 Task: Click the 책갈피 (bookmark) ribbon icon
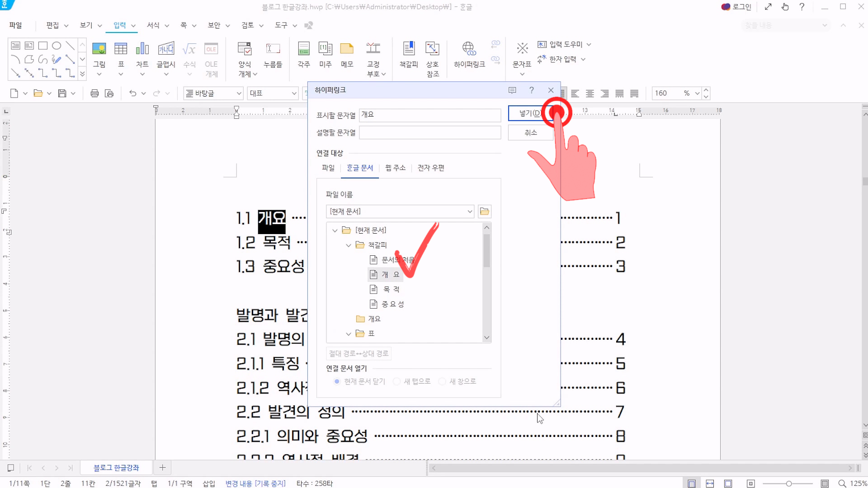(409, 49)
